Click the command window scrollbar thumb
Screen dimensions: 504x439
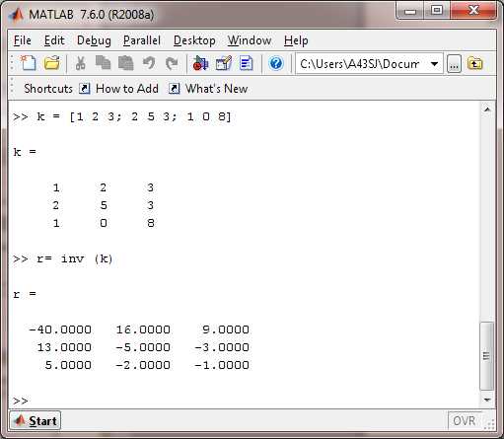(486, 356)
